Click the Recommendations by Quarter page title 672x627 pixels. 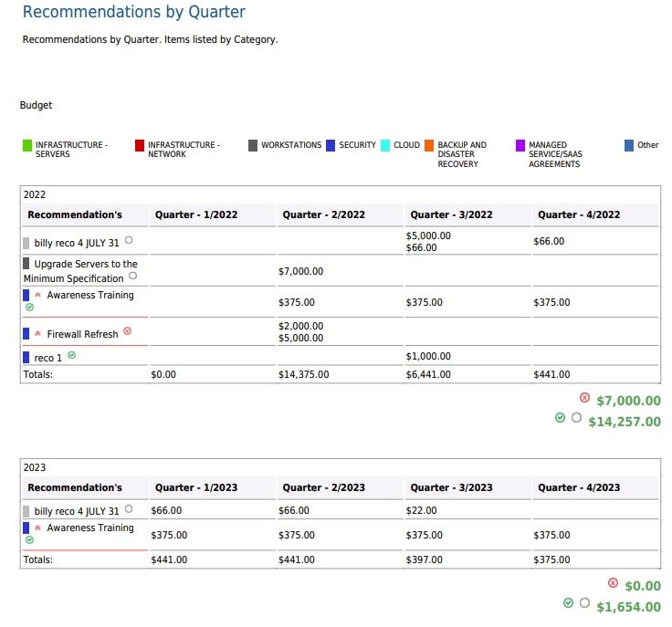[x=133, y=12]
